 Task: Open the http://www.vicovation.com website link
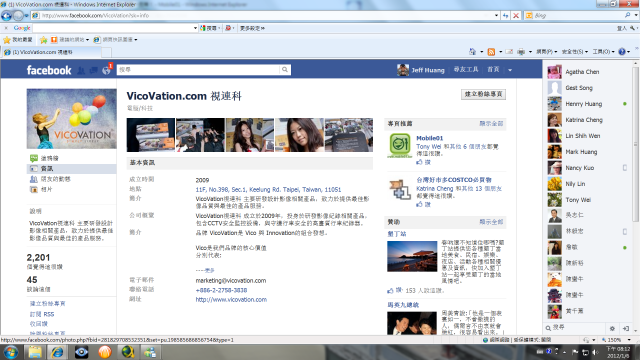click(x=231, y=300)
